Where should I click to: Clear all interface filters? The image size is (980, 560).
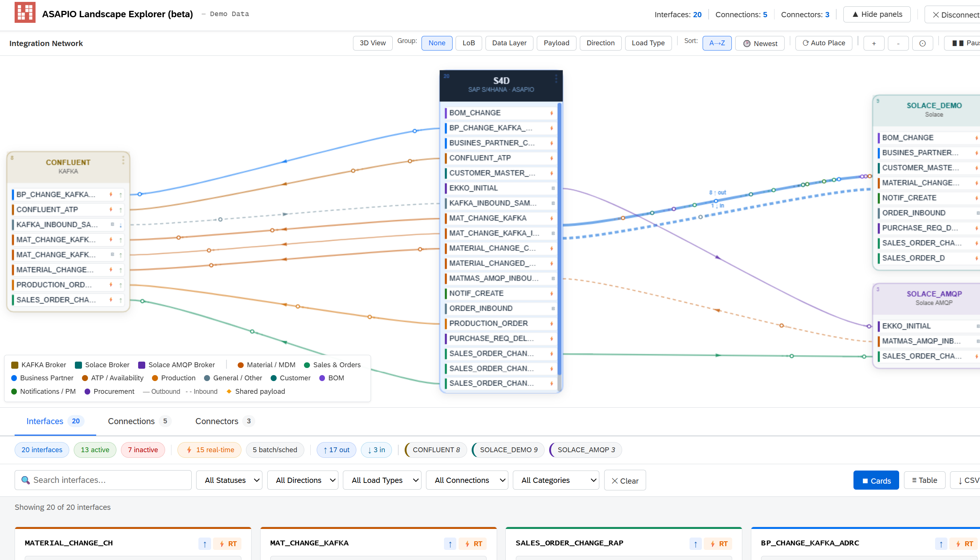point(625,480)
